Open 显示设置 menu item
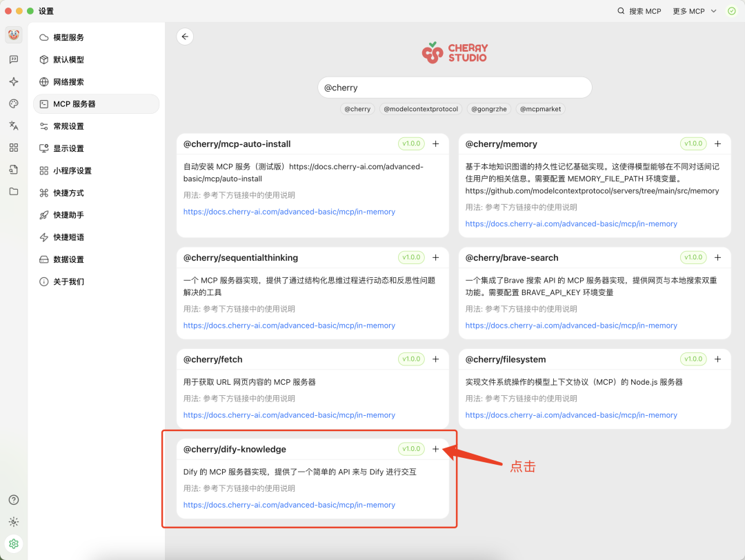This screenshot has width=745, height=560. point(96,148)
